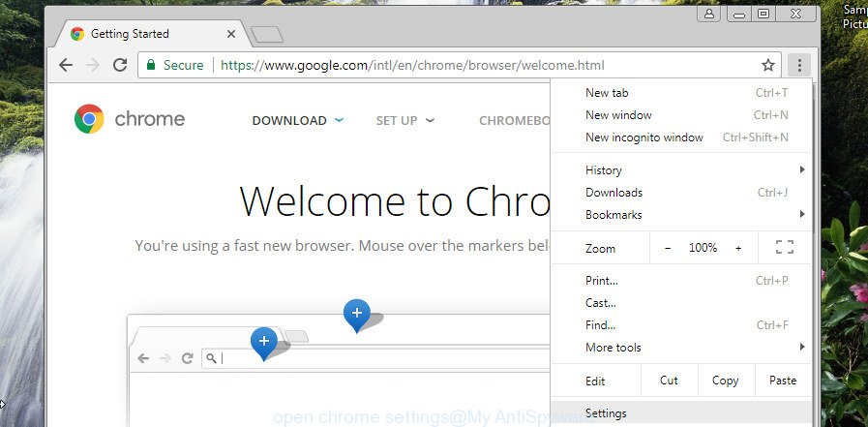Close the Getting Started tab
The image size is (868, 427).
[231, 34]
